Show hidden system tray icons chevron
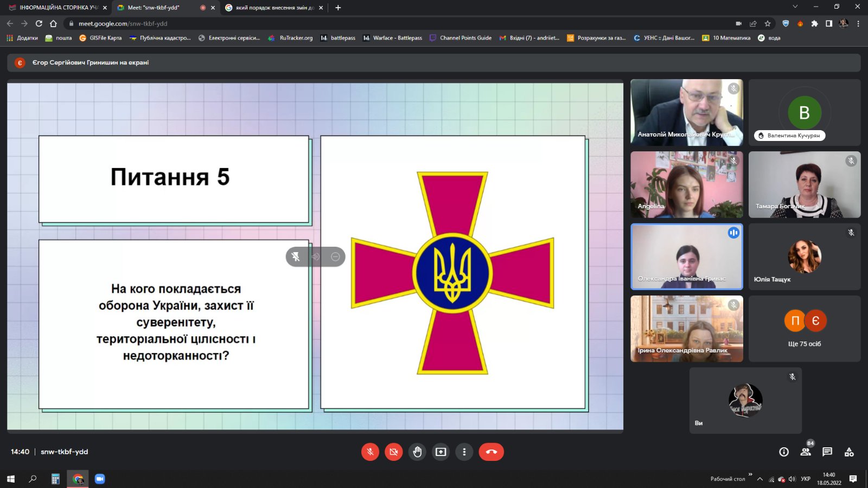Image resolution: width=868 pixels, height=488 pixels. pyautogui.click(x=760, y=479)
